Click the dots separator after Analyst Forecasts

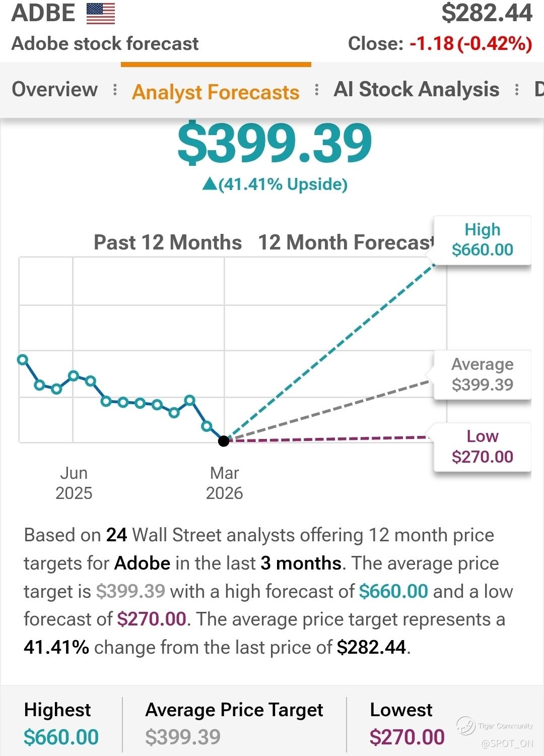click(316, 90)
